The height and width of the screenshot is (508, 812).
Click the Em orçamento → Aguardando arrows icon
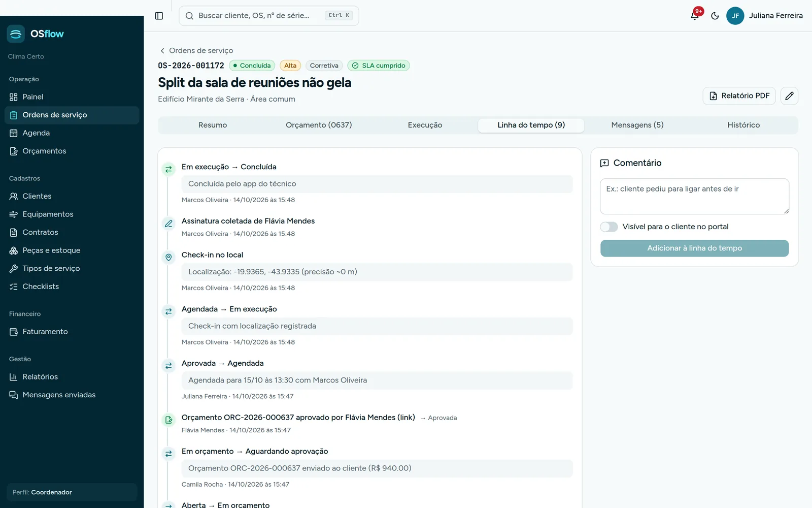[x=168, y=454]
